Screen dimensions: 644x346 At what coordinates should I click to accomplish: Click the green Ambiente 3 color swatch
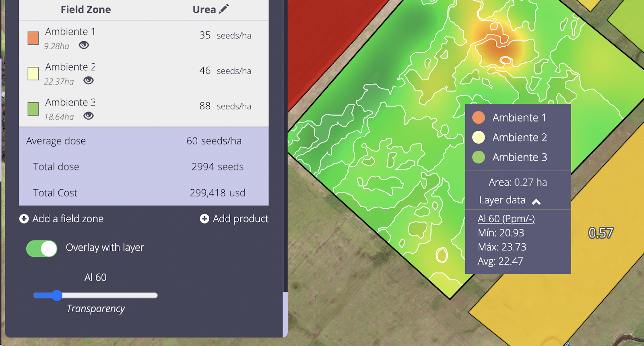33,109
